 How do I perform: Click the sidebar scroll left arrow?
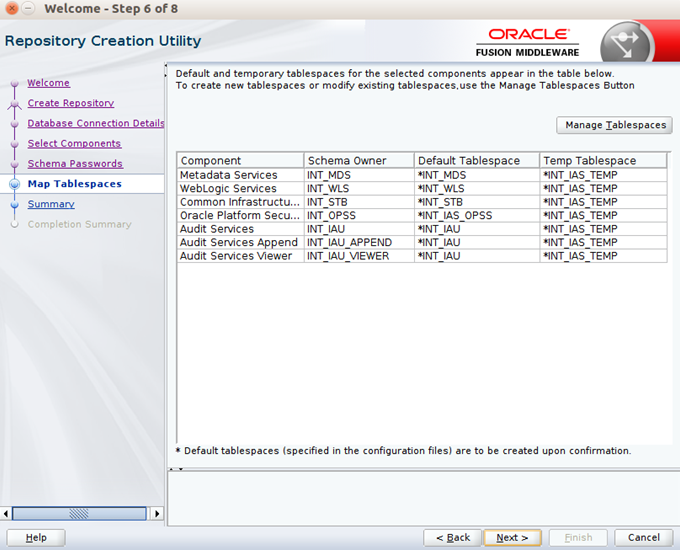click(6, 514)
